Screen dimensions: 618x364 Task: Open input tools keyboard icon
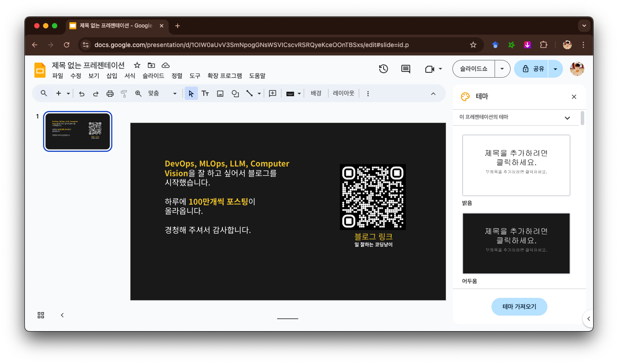(290, 93)
